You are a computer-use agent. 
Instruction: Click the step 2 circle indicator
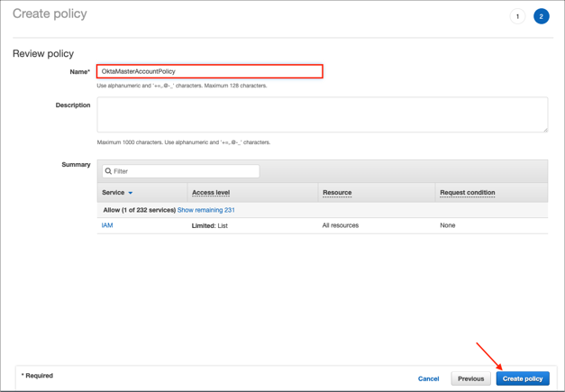541,16
